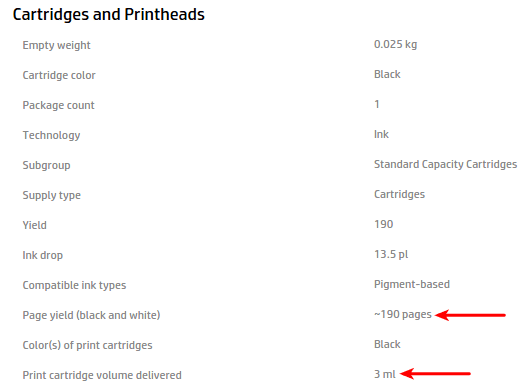Select the Subgroup label
Screen dimensions: 526x391
point(46,166)
